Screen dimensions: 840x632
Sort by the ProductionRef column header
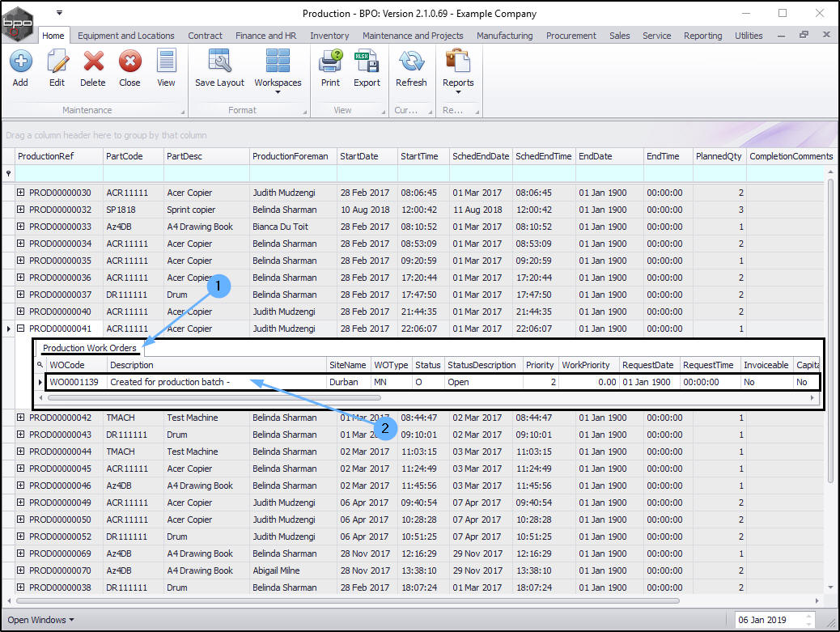coord(57,156)
